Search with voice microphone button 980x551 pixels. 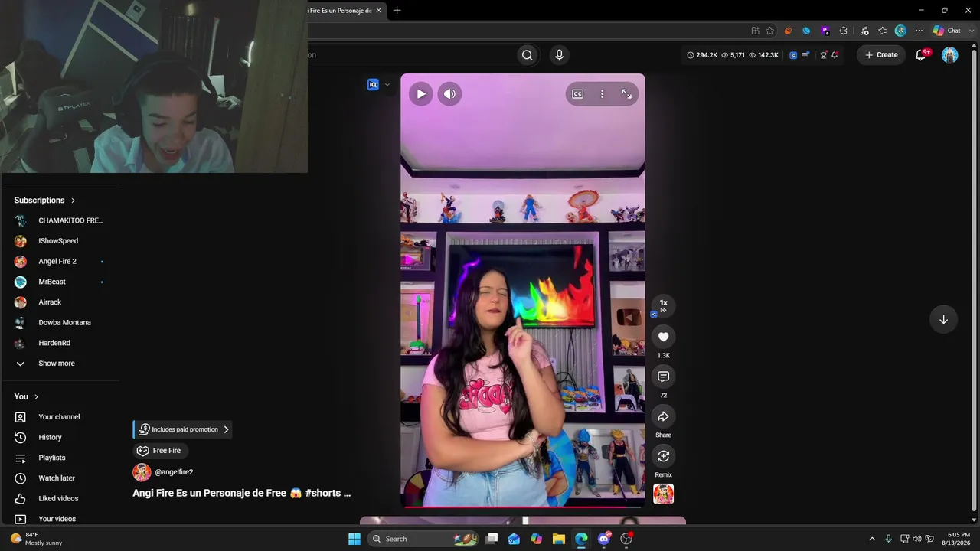coord(559,55)
